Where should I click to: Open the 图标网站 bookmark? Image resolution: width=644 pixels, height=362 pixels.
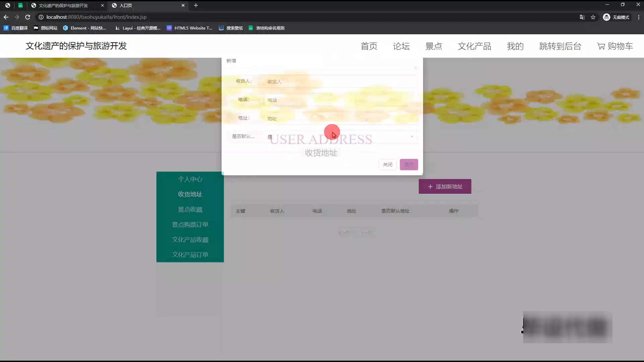(x=45, y=28)
